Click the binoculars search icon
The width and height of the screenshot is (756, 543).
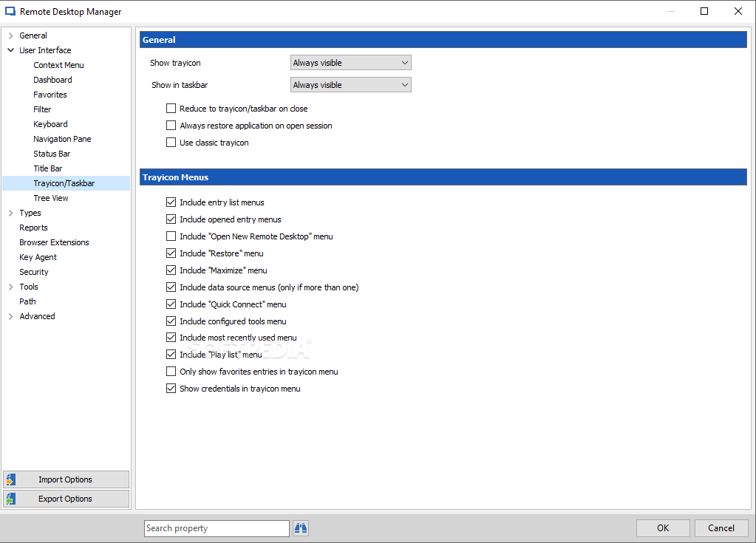coord(301,528)
